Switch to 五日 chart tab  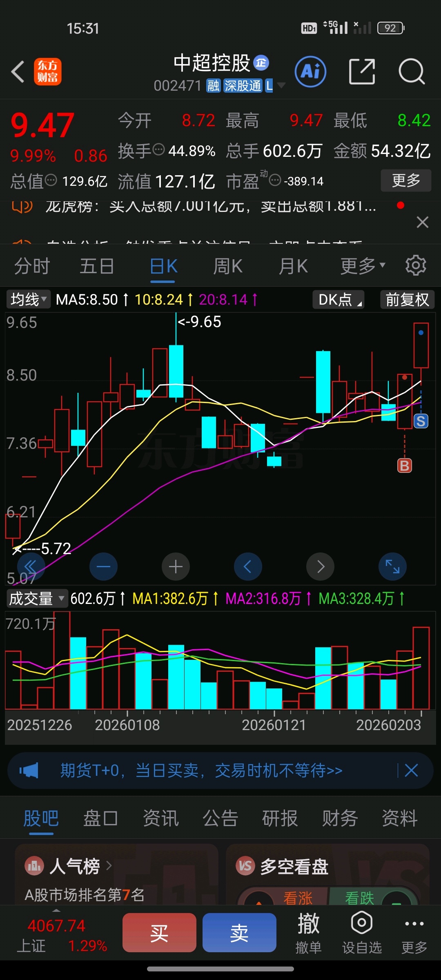[97, 266]
